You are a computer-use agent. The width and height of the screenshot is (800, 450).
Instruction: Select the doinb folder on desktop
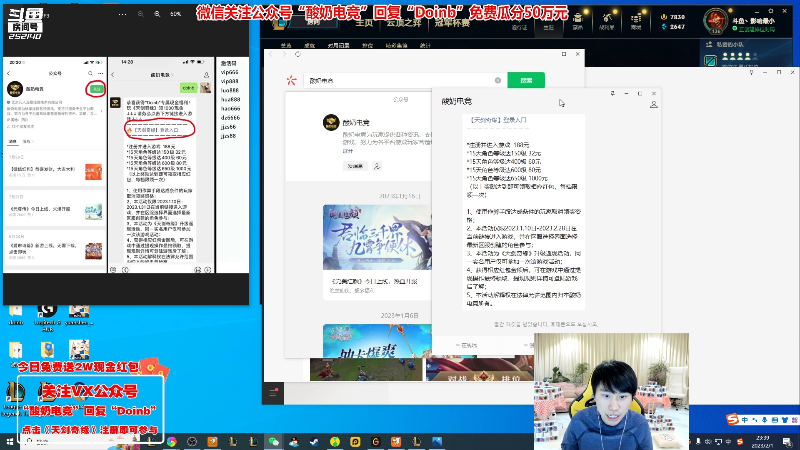click(x=16, y=316)
